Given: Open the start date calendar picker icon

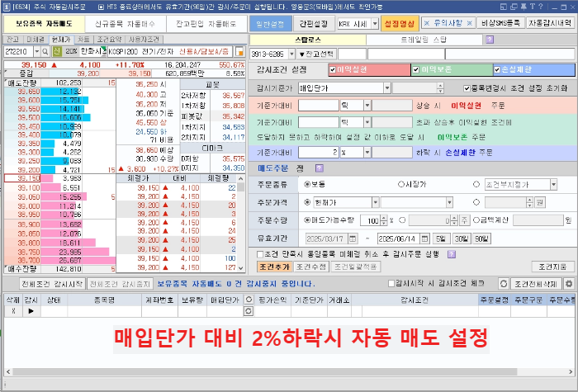Looking at the screenshot, I should point(353,239).
